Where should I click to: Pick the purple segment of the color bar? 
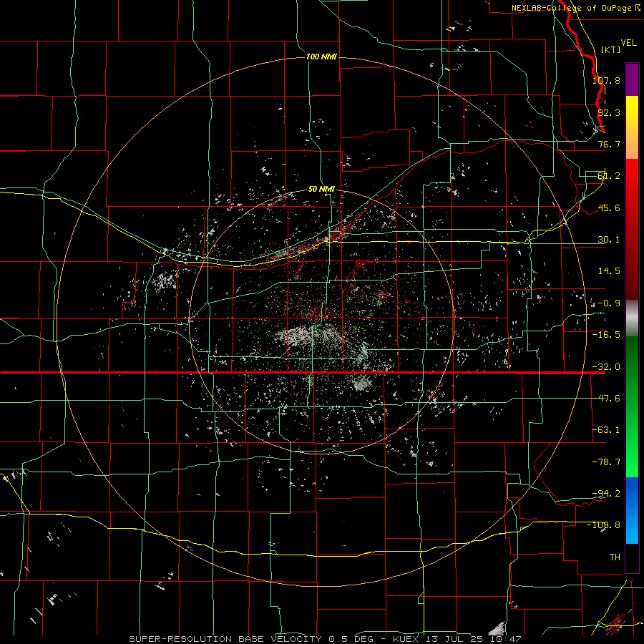click(632, 79)
